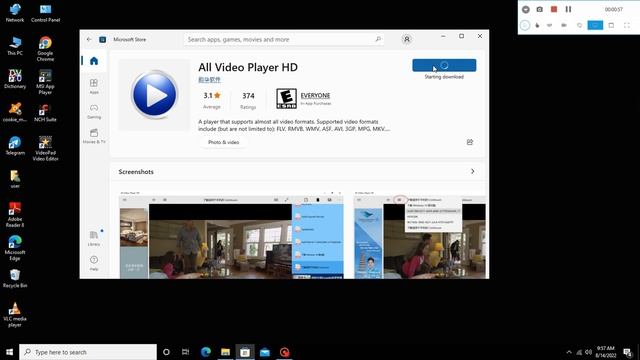640x360 pixels.
Task: Open Network desktop icon
Action: pos(15,13)
